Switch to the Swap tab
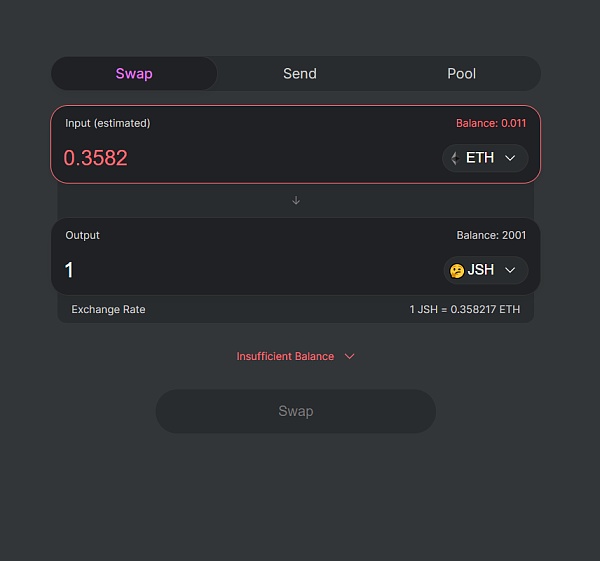 [134, 73]
